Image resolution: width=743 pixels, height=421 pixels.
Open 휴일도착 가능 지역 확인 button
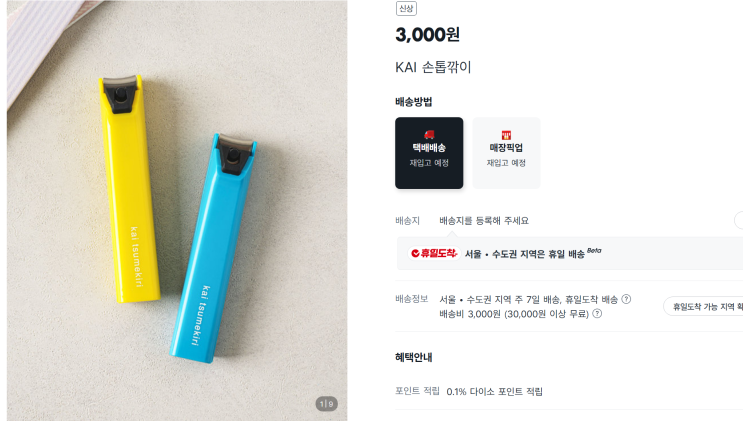[703, 307]
